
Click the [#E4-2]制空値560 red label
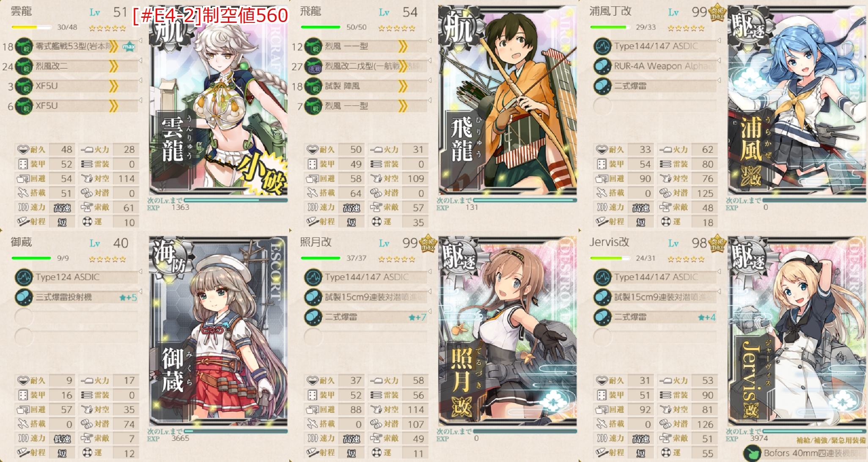[x=210, y=16]
